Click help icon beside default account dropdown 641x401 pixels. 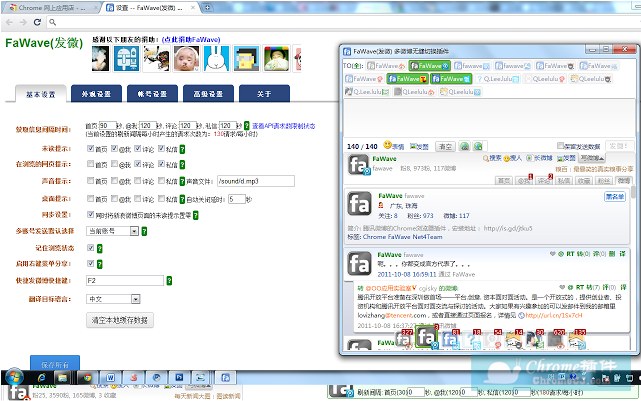[x=144, y=231]
